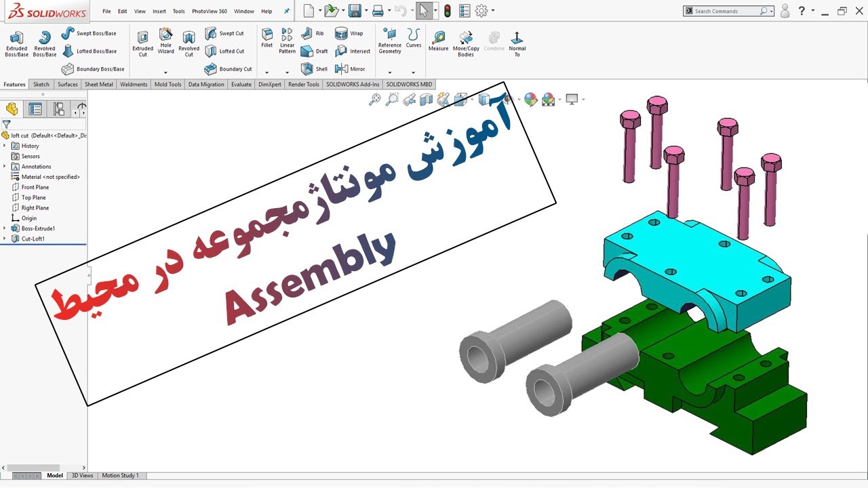The width and height of the screenshot is (868, 488).
Task: Switch to the 3D Views bottom tab
Action: pyautogui.click(x=83, y=476)
